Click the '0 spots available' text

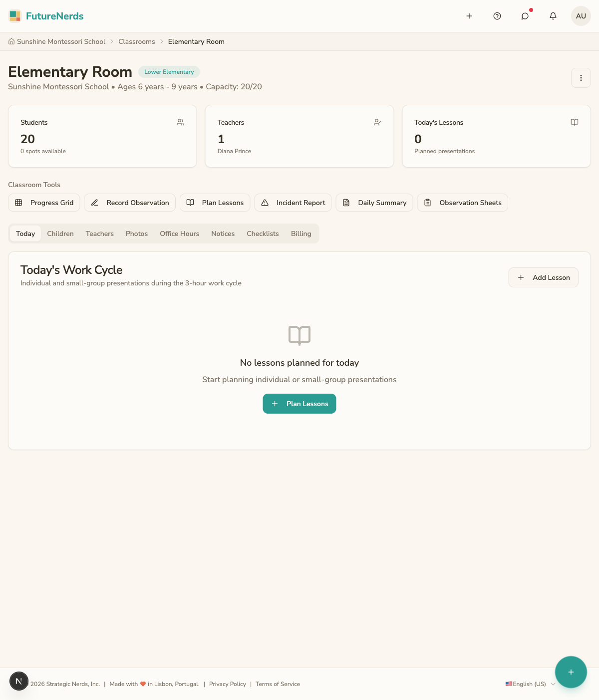click(x=43, y=151)
